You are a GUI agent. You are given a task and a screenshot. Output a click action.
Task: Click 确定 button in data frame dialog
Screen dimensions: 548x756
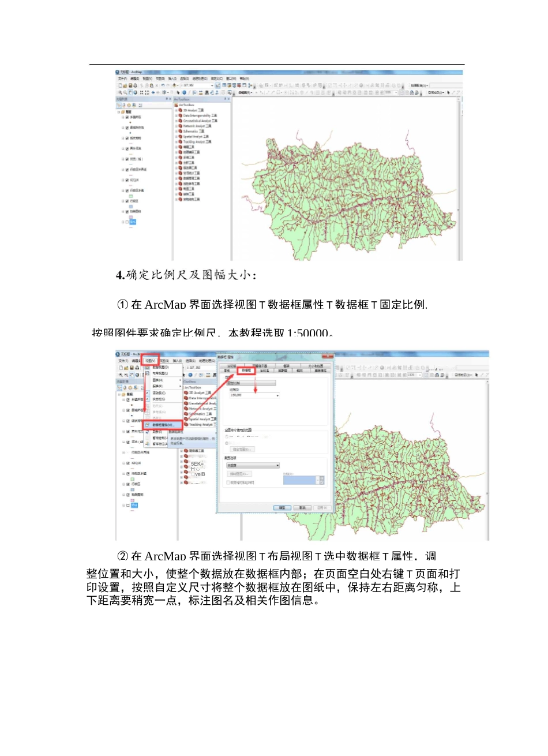pyautogui.click(x=282, y=508)
